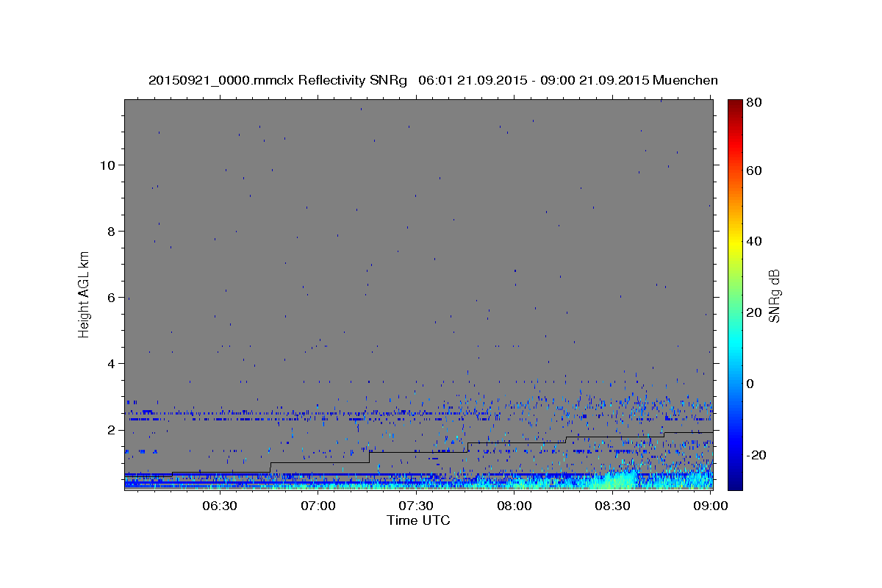
Task: Click the colorbar value -20
Action: click(756, 454)
